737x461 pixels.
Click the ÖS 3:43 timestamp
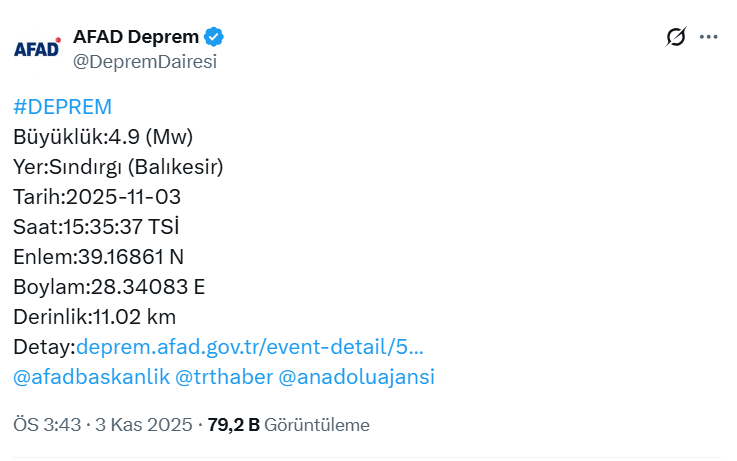point(49,424)
